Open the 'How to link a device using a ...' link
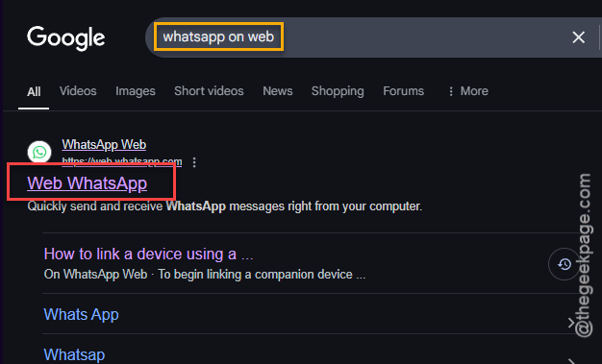Viewport: 602px width, 364px height. pyautogui.click(x=149, y=254)
